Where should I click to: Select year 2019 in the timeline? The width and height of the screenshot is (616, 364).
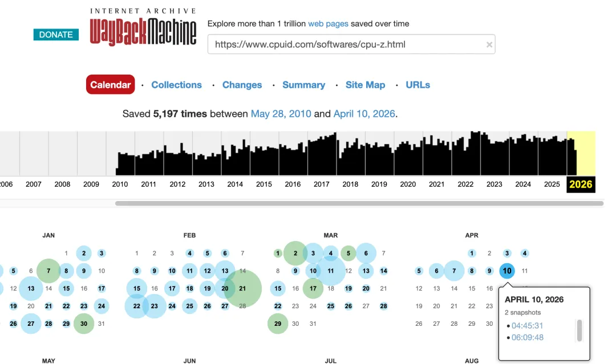coord(379,185)
